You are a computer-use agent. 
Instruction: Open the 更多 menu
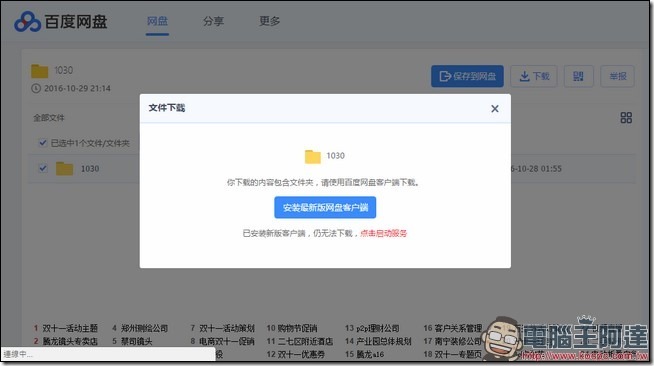269,21
